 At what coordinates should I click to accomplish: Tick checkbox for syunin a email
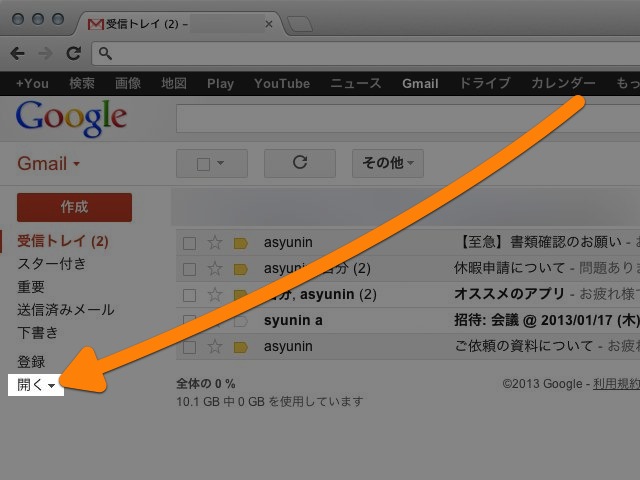(x=189, y=320)
